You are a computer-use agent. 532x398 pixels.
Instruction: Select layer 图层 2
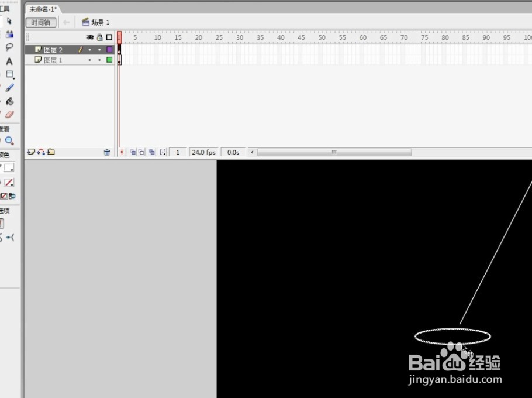pos(53,50)
